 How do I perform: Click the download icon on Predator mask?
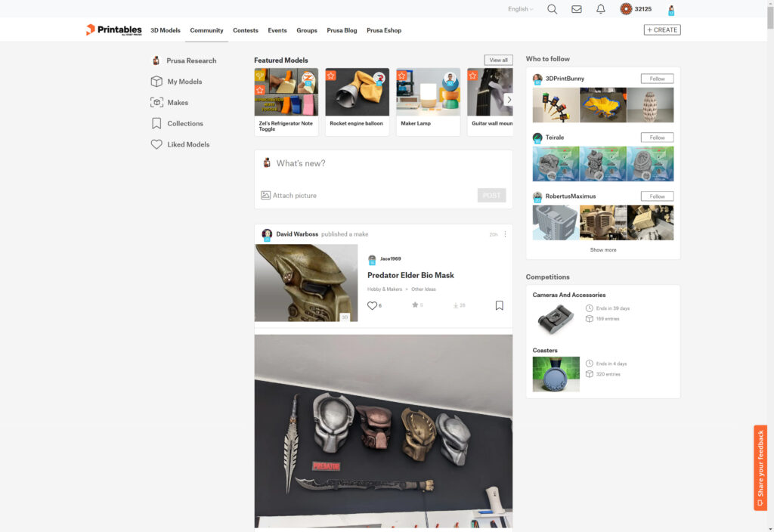click(x=456, y=305)
